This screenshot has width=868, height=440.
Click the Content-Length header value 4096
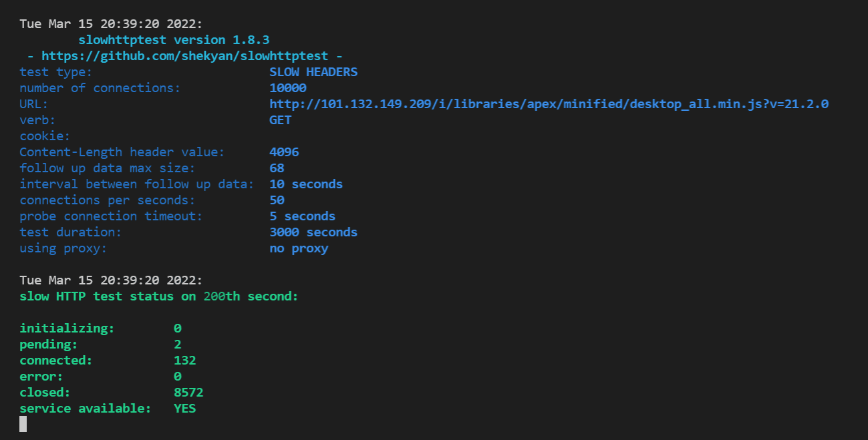[284, 152]
